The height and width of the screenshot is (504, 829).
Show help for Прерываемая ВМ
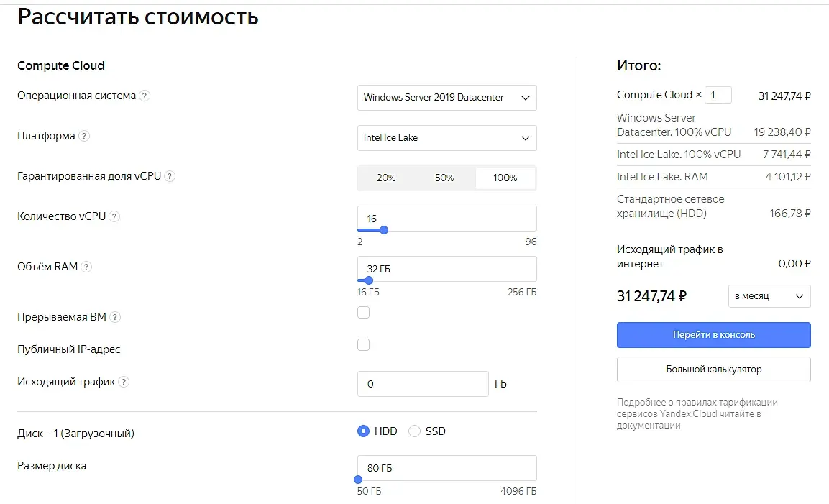point(115,317)
